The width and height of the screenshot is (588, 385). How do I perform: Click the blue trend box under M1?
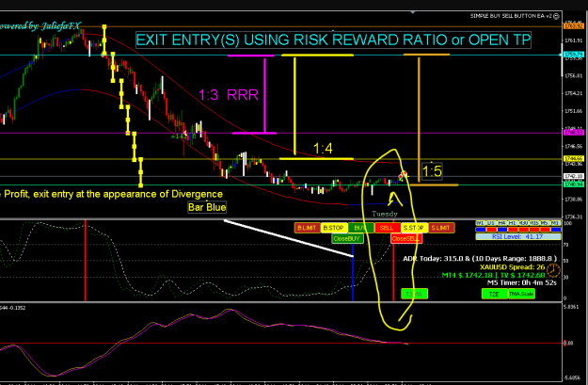coord(555,230)
